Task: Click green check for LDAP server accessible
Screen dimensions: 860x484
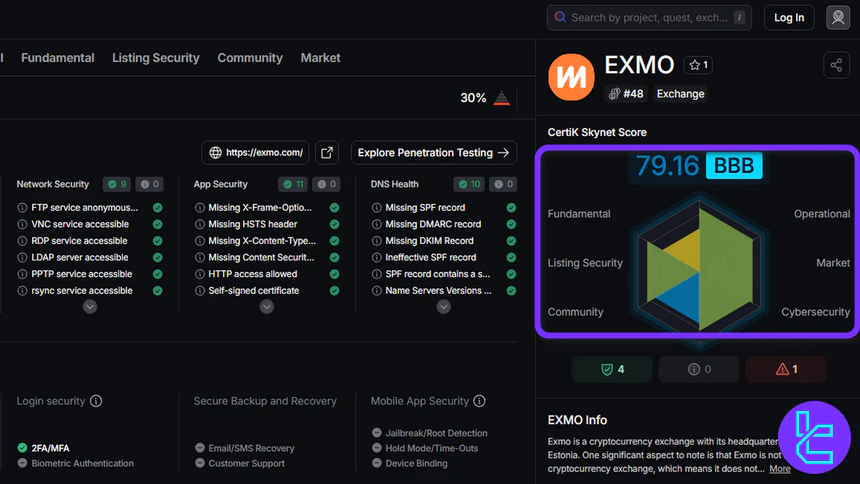Action: click(157, 257)
